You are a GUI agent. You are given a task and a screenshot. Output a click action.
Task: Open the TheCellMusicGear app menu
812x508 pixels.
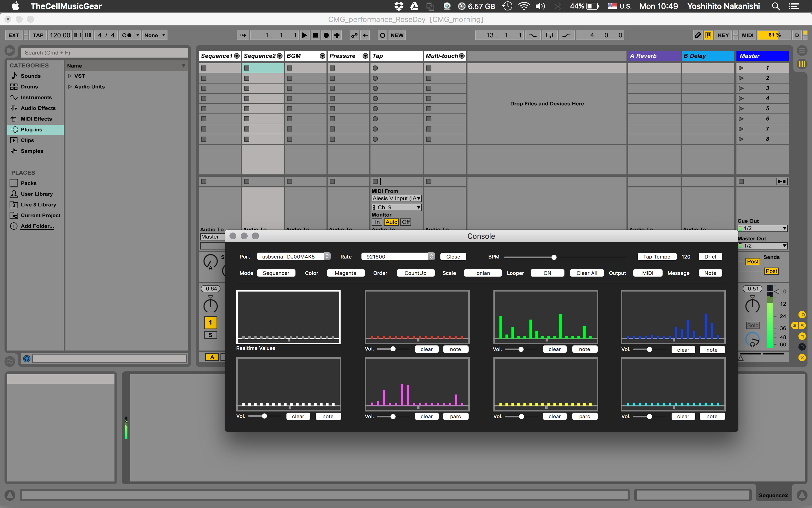pos(66,6)
